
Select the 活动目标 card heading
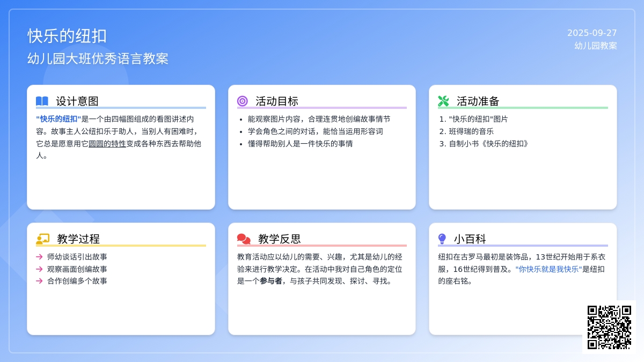(x=277, y=101)
